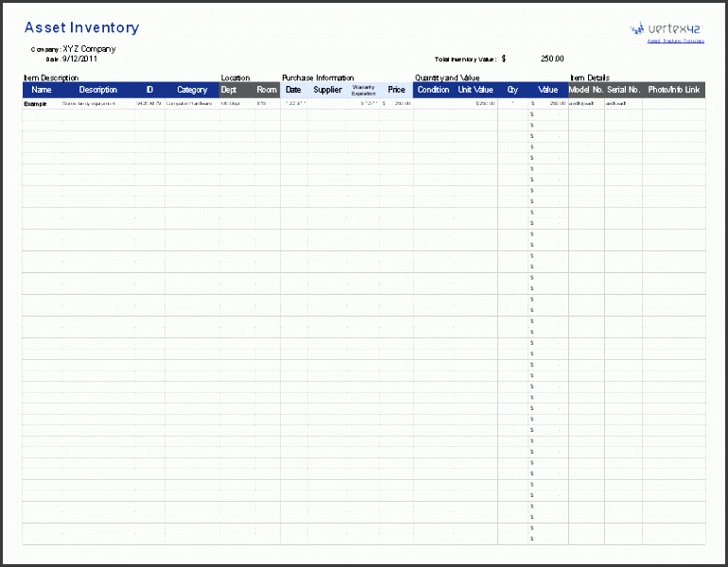
Task: Select the Name column header
Action: point(42,90)
